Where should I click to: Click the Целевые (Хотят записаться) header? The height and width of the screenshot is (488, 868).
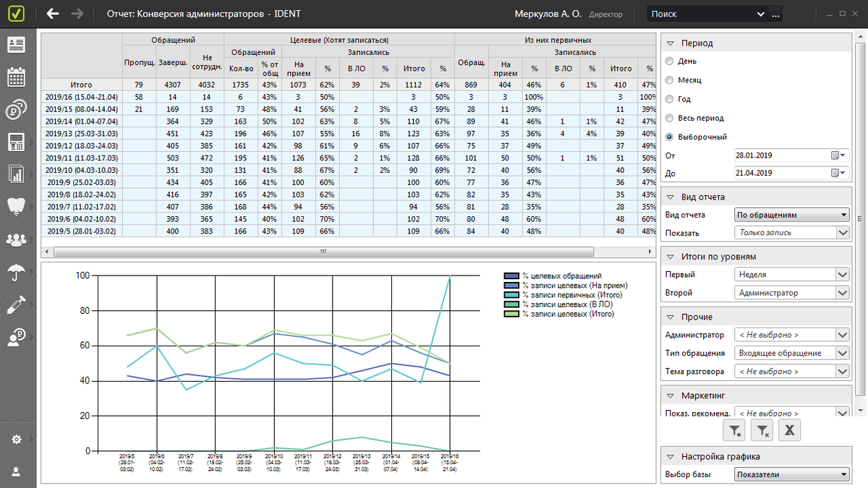[339, 40]
